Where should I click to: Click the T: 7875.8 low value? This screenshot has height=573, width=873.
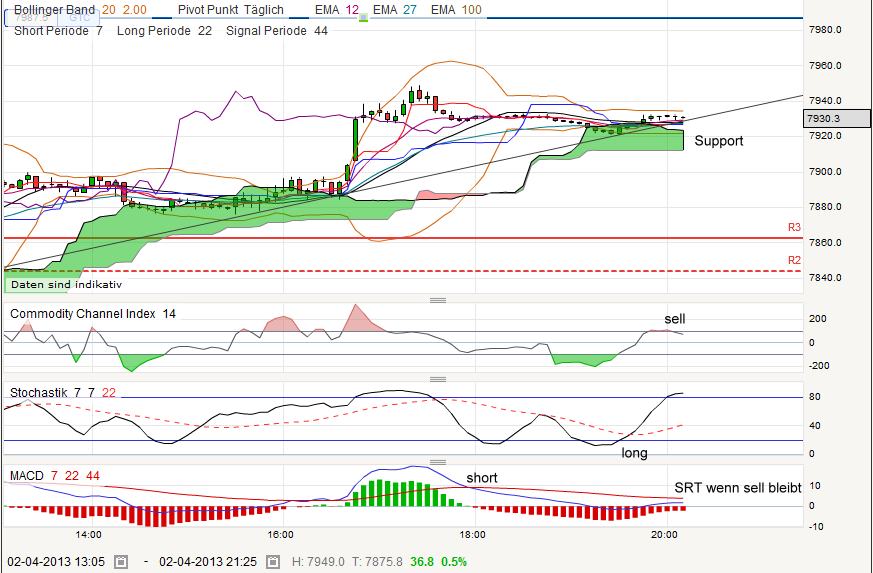point(377,562)
